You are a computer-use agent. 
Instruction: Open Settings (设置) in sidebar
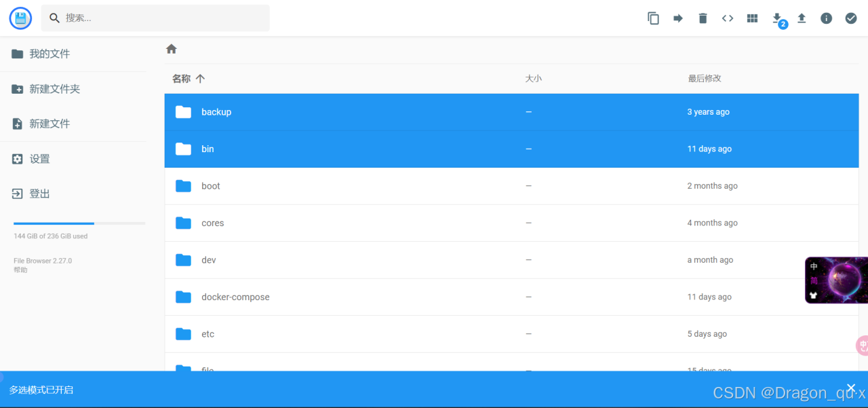tap(73, 159)
